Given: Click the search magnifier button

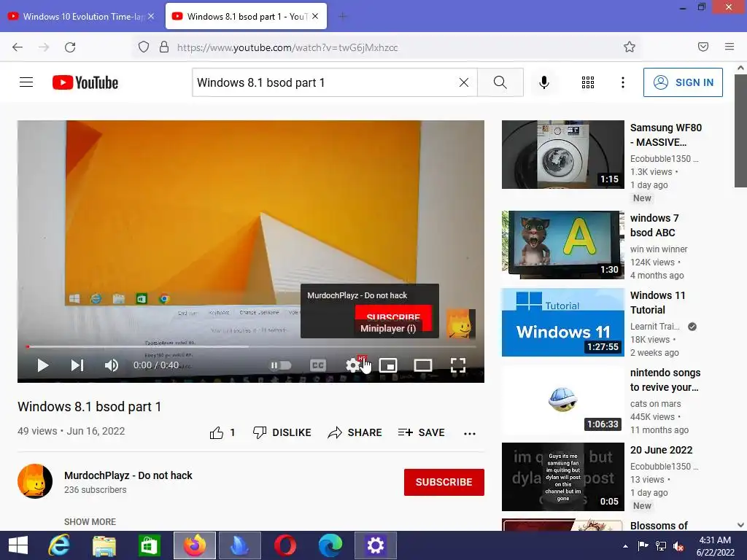Looking at the screenshot, I should pos(500,82).
